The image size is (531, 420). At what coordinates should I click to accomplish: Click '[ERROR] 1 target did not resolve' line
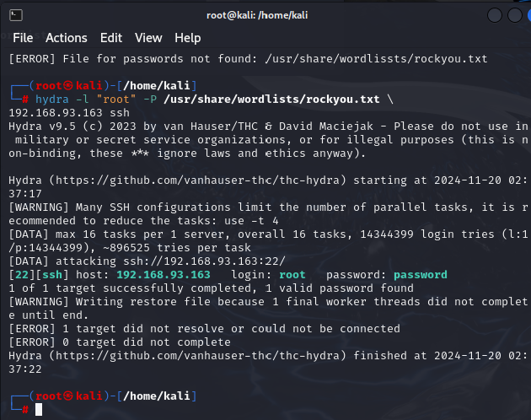204,328
